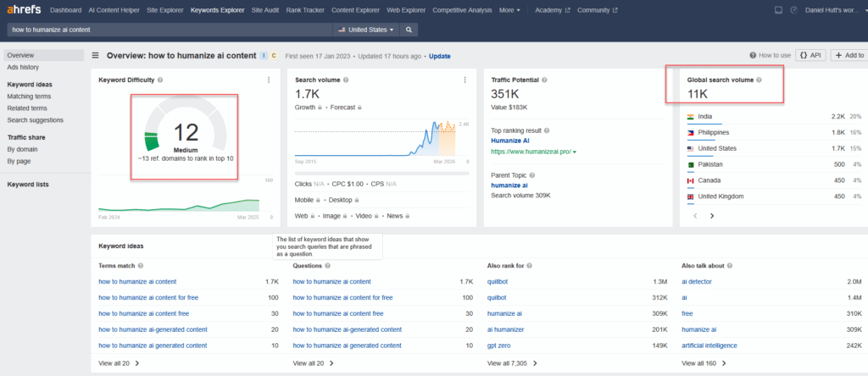This screenshot has width=868, height=376.
Task: Select Ads history in sidebar
Action: pos(23,68)
